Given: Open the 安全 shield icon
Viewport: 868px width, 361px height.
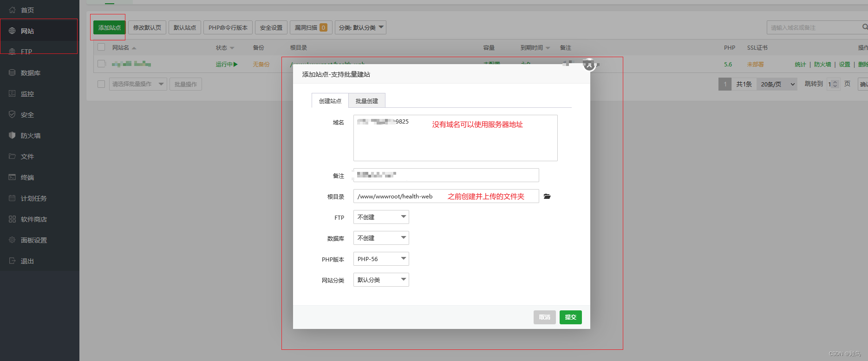Looking at the screenshot, I should point(12,114).
